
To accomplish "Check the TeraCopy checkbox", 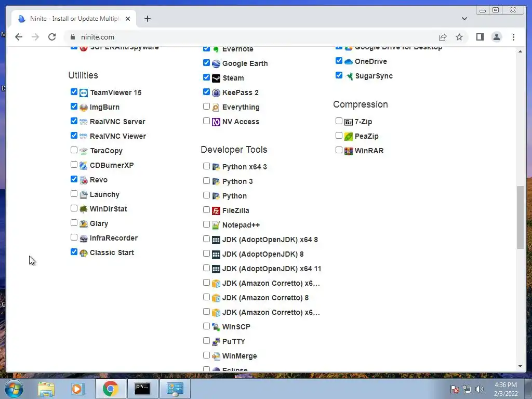I will (x=74, y=150).
